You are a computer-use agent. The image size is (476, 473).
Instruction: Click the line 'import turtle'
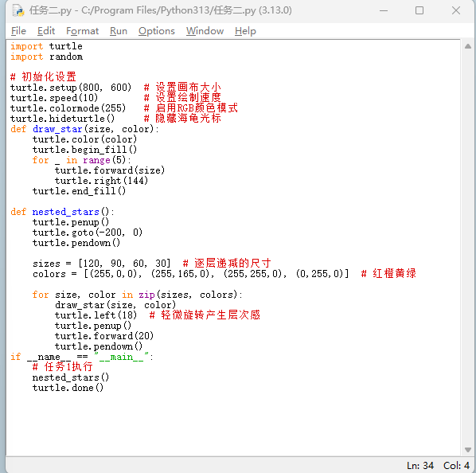[46, 46]
